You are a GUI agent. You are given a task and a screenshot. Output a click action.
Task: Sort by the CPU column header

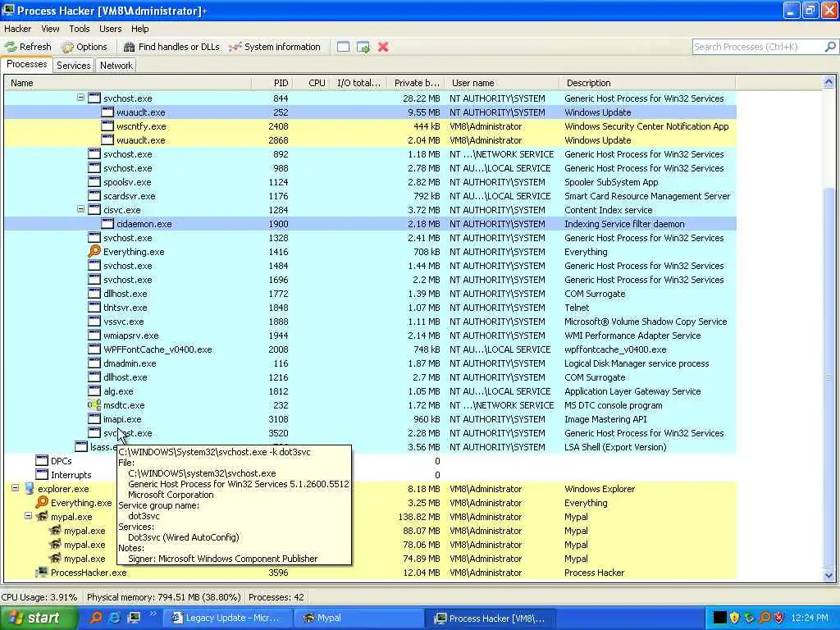click(x=311, y=83)
